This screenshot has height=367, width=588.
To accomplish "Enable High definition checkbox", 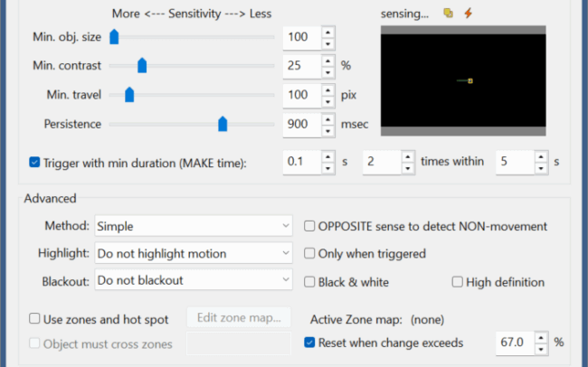I will (458, 282).
